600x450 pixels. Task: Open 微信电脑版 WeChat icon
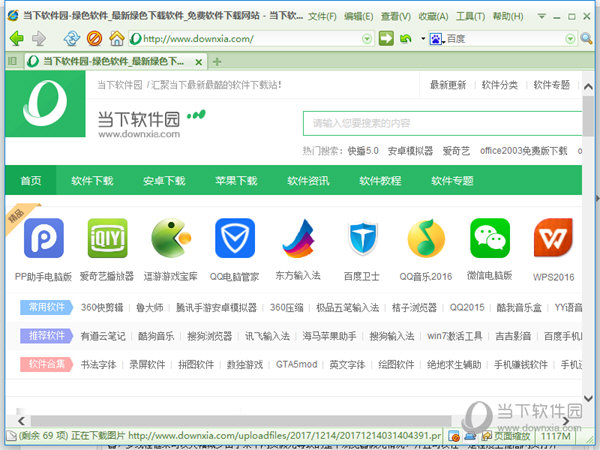click(490, 238)
